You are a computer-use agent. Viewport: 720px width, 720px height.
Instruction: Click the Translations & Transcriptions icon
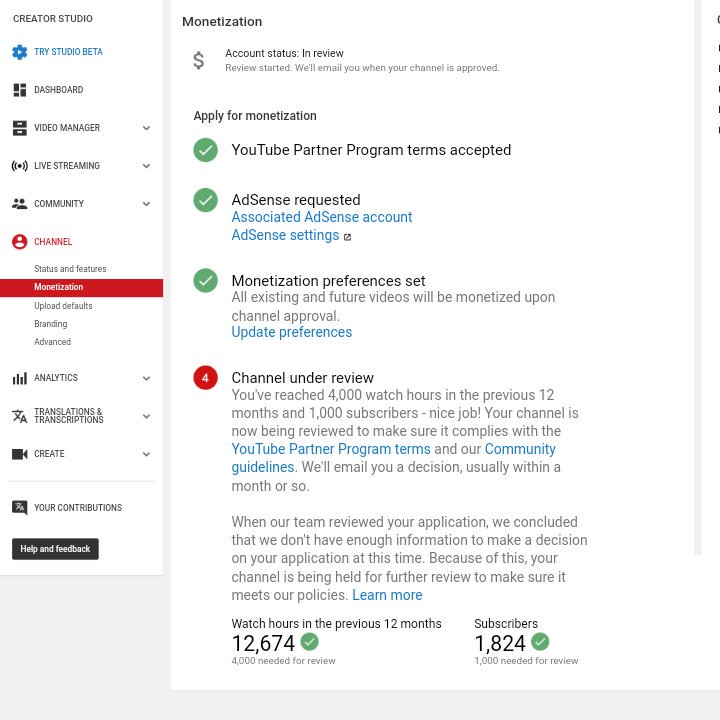point(19,416)
